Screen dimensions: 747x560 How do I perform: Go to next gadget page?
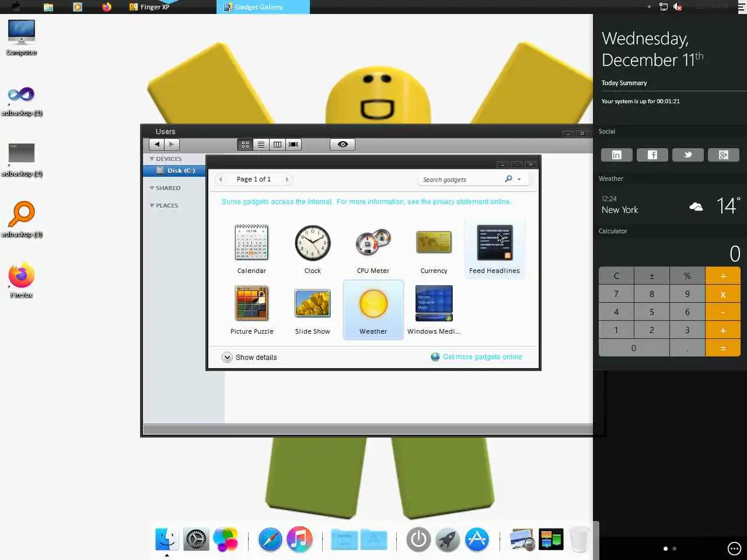click(287, 179)
